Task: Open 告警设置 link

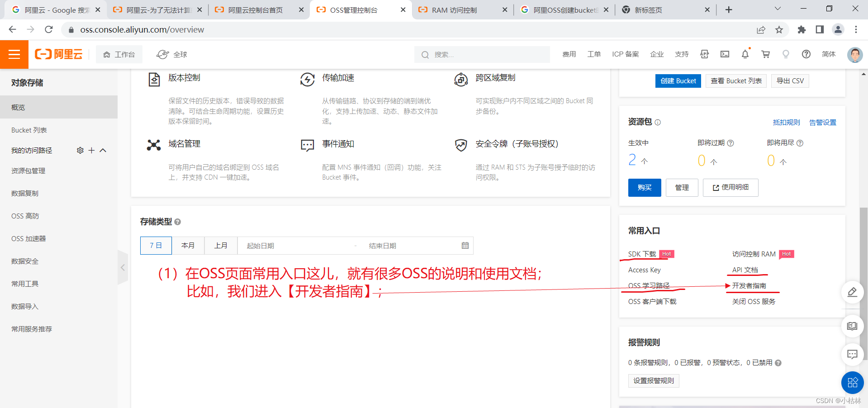Action: [823, 123]
